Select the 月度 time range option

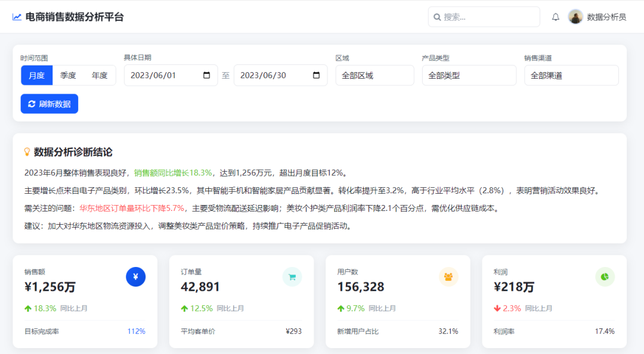point(37,76)
